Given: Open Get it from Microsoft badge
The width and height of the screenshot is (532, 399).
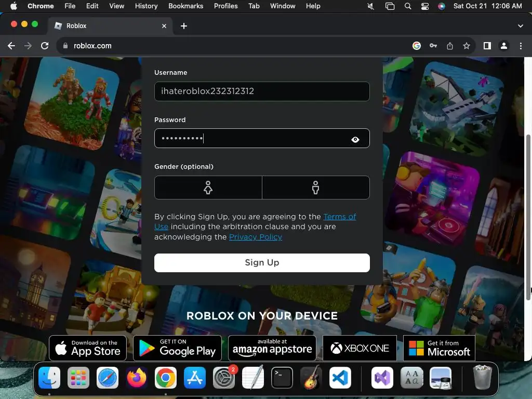Looking at the screenshot, I should (439, 348).
